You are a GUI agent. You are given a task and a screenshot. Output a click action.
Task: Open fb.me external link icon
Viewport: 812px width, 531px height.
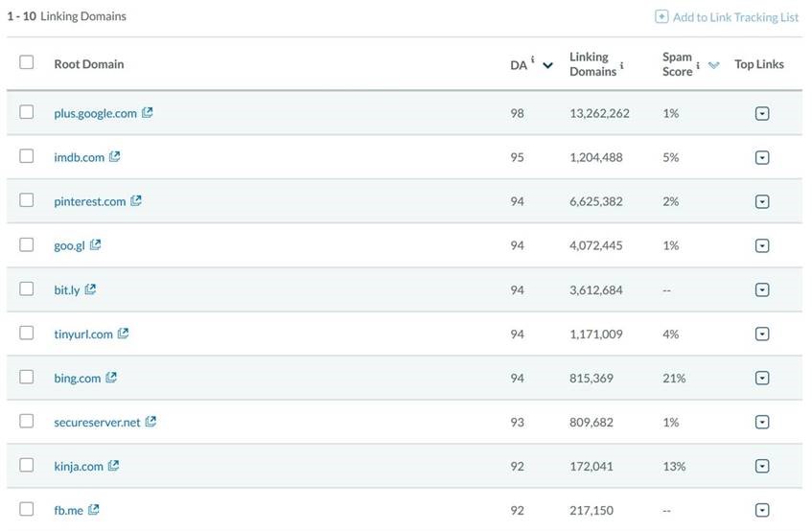[x=94, y=509]
